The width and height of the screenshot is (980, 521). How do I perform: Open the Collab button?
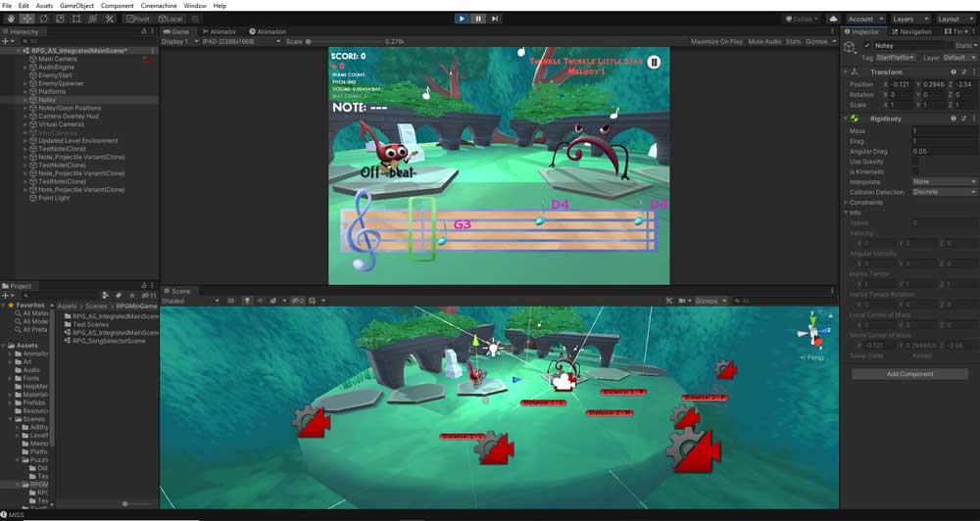point(802,19)
